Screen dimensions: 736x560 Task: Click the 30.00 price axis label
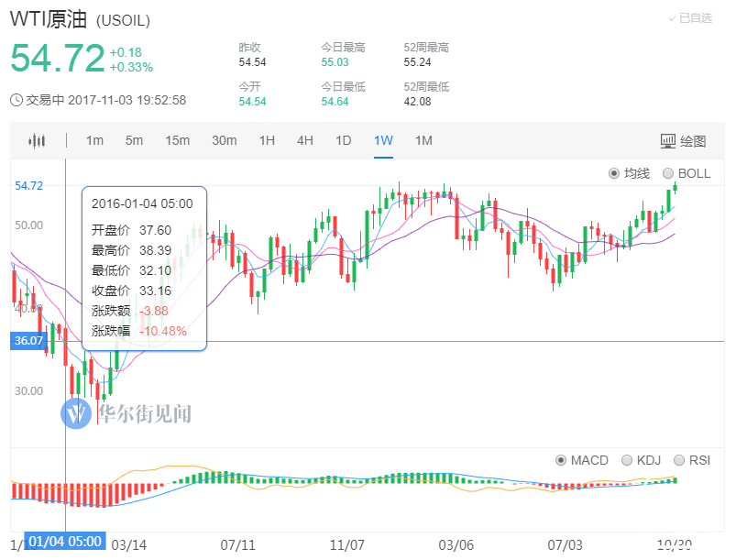[28, 391]
